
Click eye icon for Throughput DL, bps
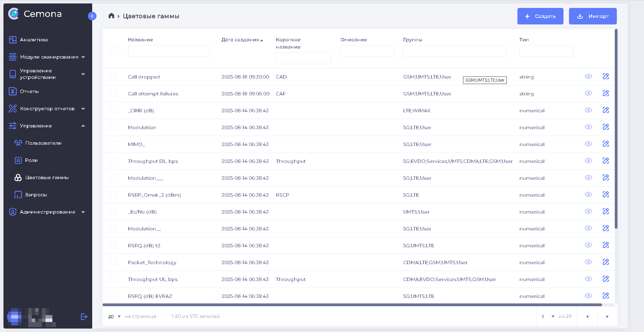tap(588, 161)
